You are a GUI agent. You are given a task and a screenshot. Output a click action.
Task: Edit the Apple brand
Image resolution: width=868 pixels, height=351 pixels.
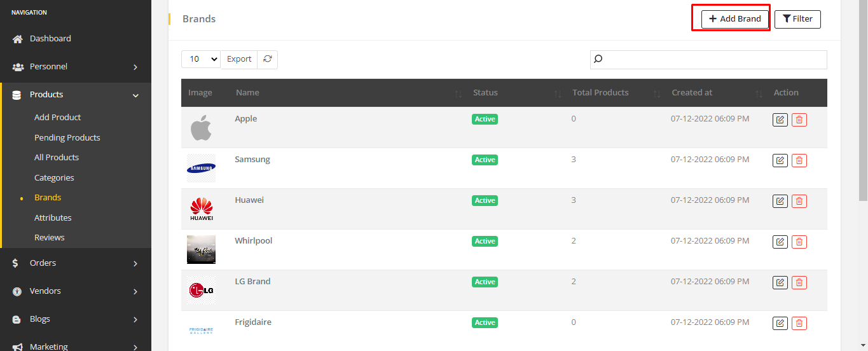780,120
